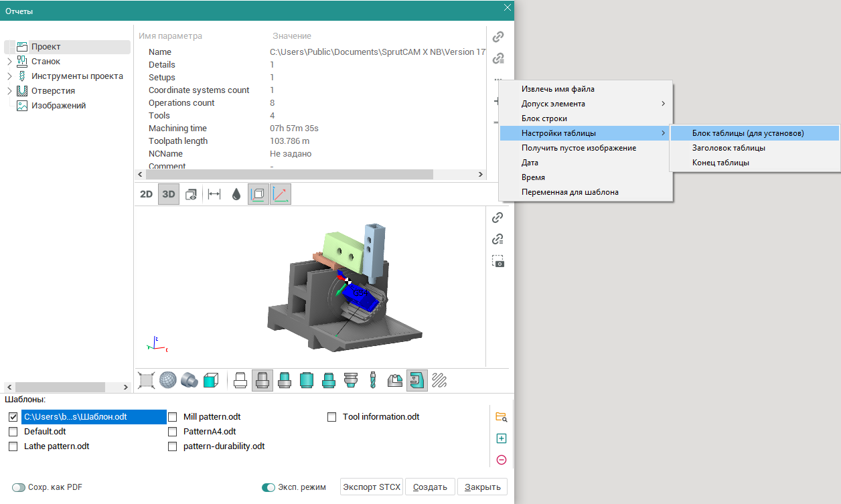Click the wireframe sphere display icon
841x504 pixels.
coord(167,380)
